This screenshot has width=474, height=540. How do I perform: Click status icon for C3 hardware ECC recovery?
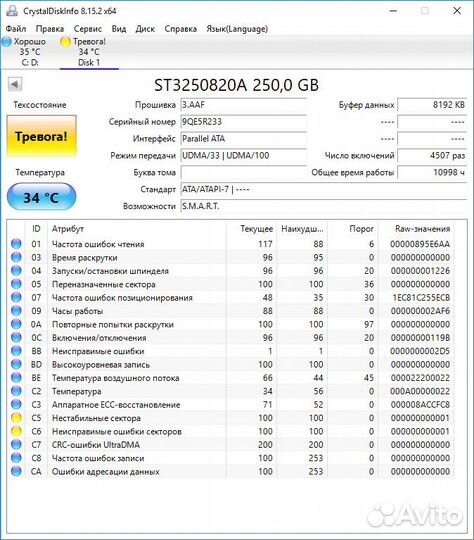pos(16,404)
